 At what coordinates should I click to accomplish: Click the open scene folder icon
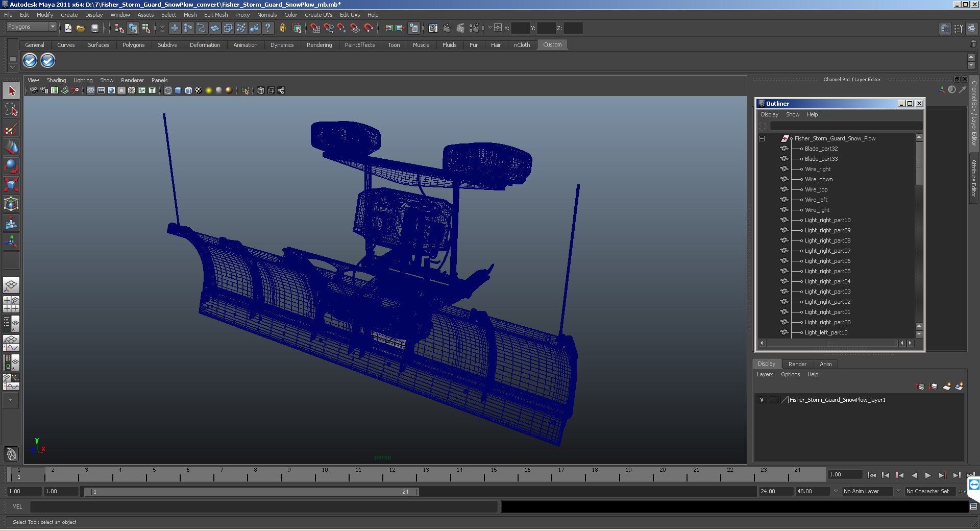click(81, 28)
